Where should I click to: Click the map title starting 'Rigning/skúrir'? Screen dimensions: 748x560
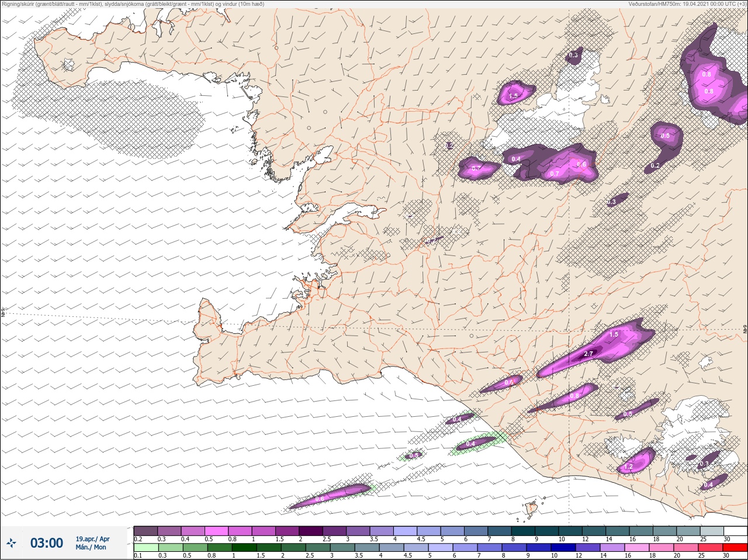point(132,4)
